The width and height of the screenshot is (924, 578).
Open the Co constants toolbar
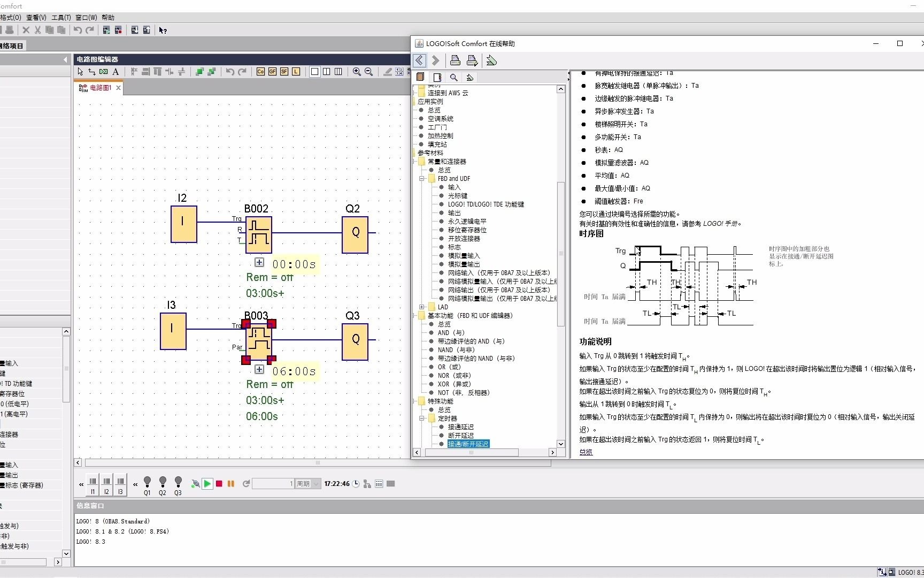coord(260,72)
